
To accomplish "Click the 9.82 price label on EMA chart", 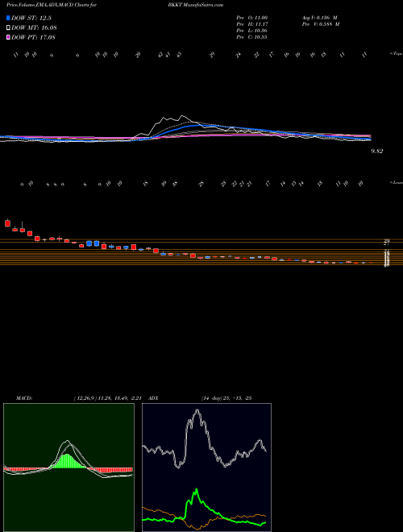I will pyautogui.click(x=377, y=152).
